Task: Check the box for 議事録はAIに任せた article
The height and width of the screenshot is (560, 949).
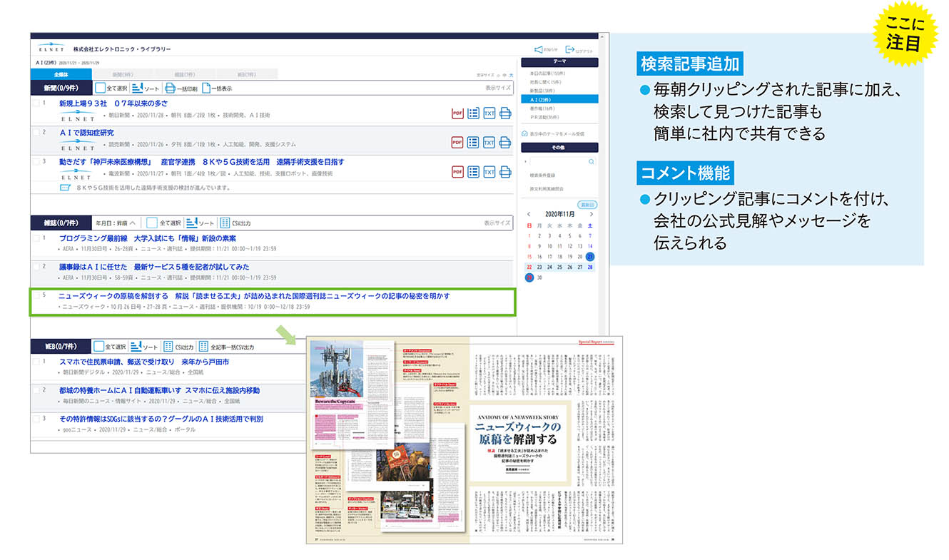Action: tap(36, 267)
